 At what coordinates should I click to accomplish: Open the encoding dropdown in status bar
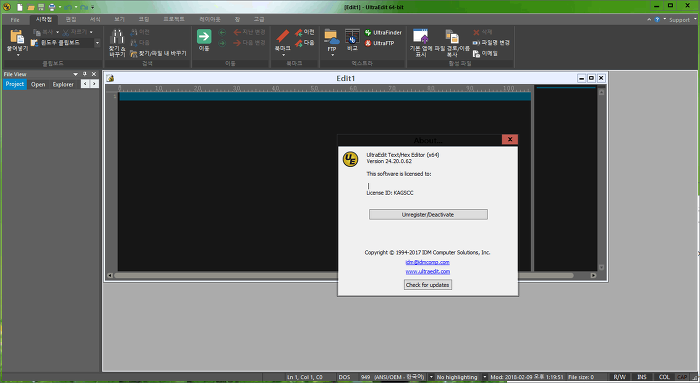pos(431,377)
